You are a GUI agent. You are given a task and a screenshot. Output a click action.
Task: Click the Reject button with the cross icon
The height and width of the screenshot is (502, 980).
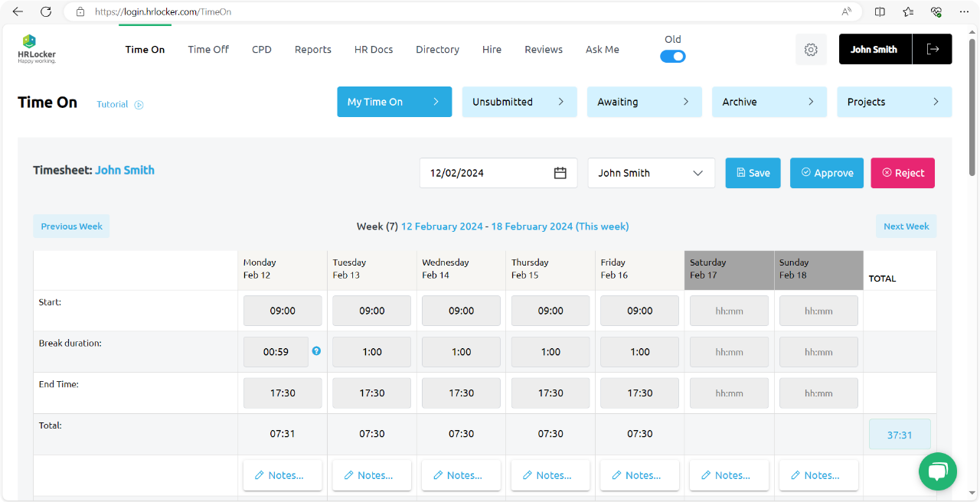tap(902, 173)
